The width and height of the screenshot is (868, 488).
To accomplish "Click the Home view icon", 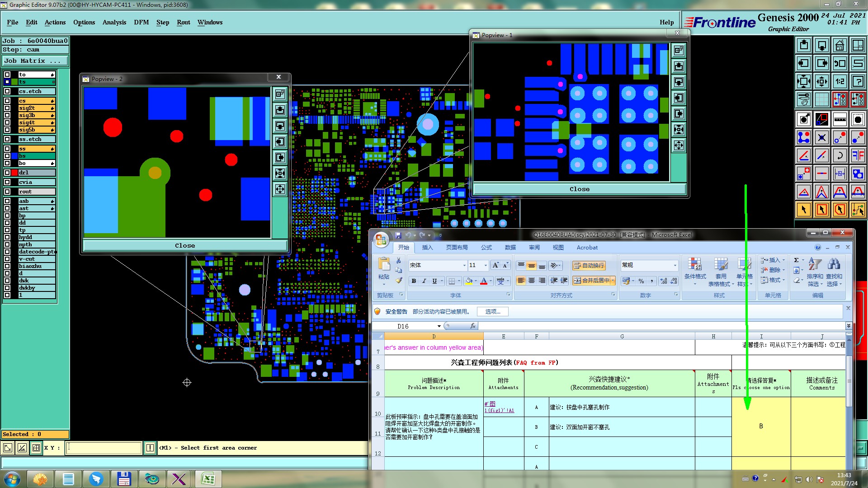I will (840, 45).
